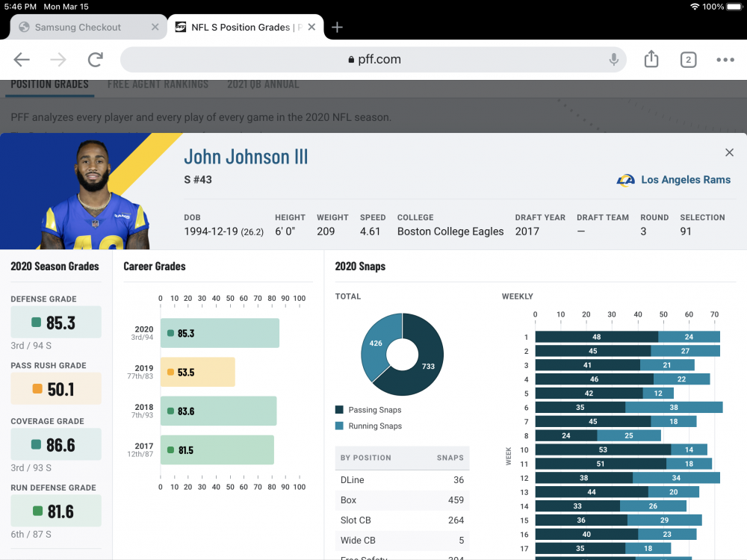This screenshot has height=560, width=747.
Task: Open the Free Agent Rankings tab
Action: pyautogui.click(x=158, y=84)
